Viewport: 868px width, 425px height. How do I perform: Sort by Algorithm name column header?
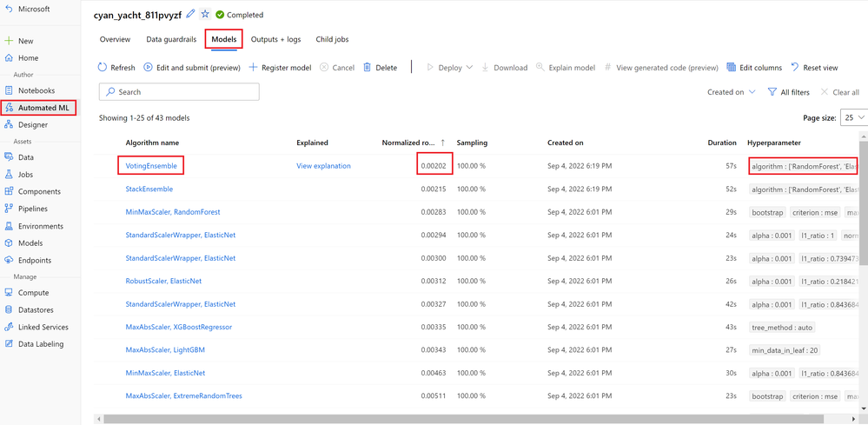pyautogui.click(x=152, y=143)
